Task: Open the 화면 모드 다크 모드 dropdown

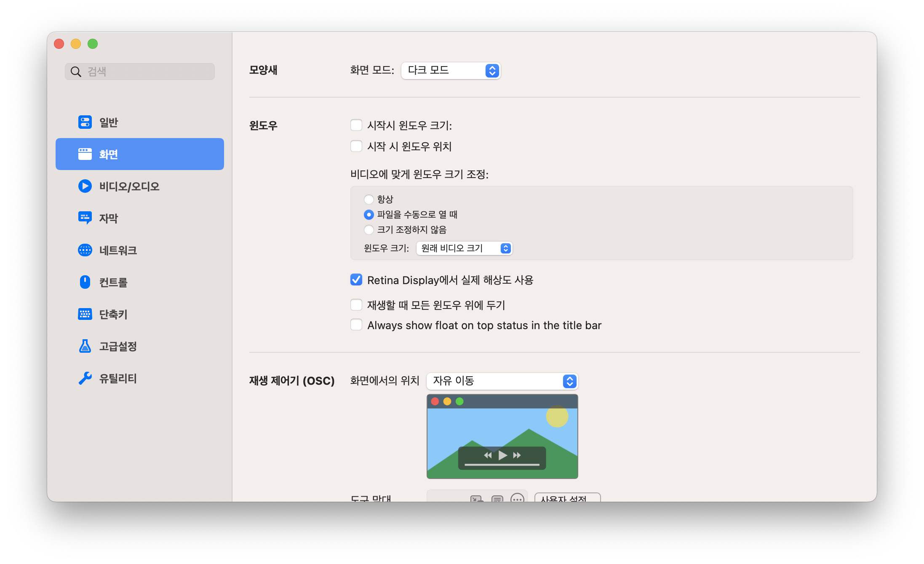Action: (451, 70)
